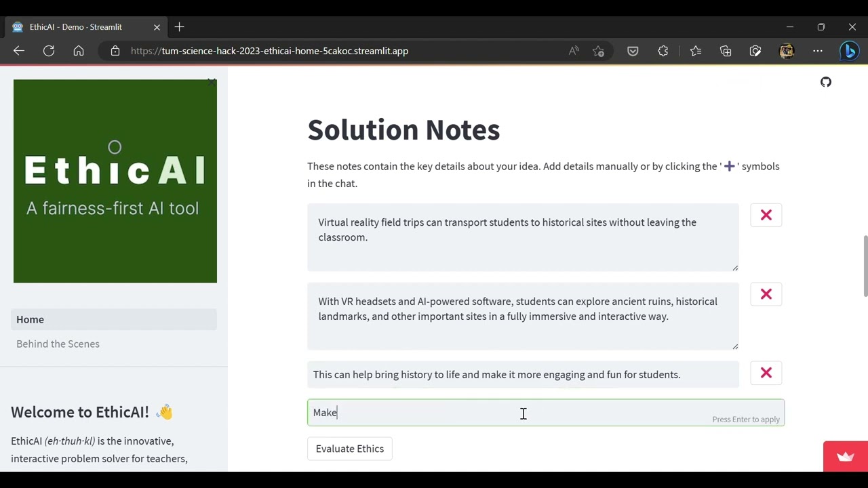This screenshot has height=488, width=868.
Task: Minimize the browser window
Action: click(x=790, y=27)
